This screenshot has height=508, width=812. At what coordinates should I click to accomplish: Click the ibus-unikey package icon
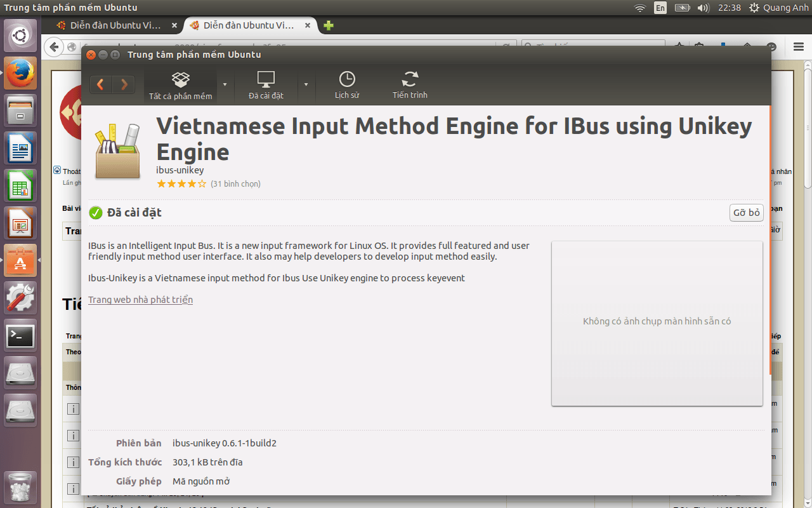pyautogui.click(x=117, y=151)
